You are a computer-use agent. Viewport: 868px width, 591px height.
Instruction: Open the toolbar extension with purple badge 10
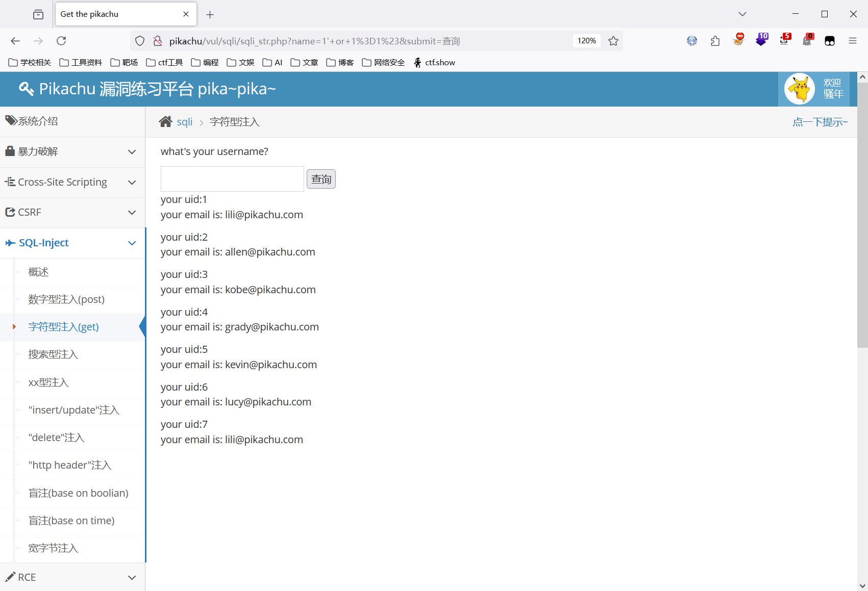click(761, 40)
